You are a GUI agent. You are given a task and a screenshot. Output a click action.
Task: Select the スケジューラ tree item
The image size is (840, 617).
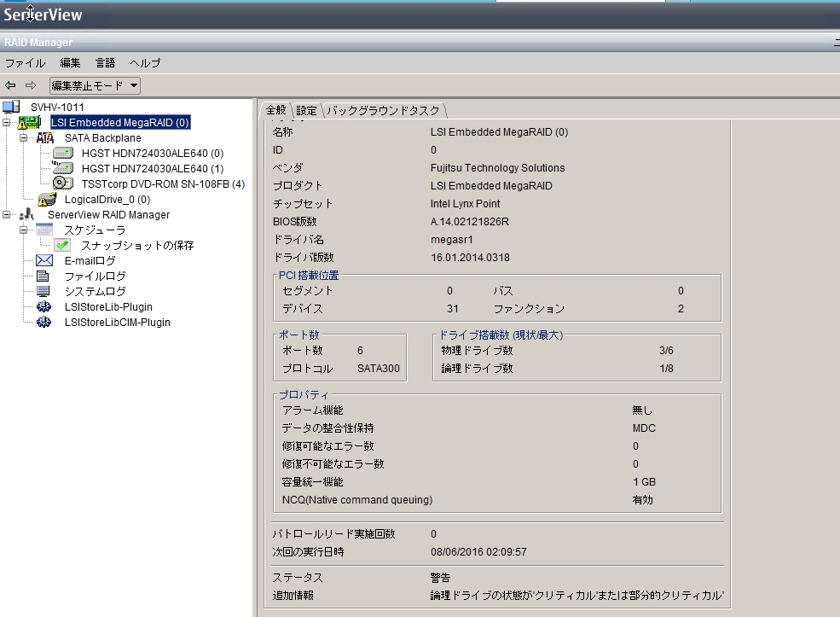[x=95, y=230]
